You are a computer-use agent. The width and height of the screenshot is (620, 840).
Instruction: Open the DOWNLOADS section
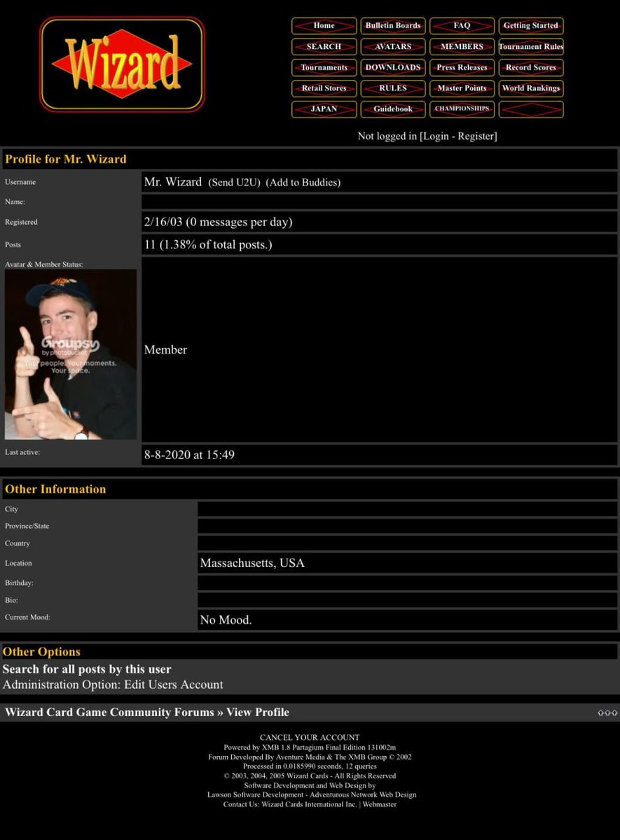393,68
